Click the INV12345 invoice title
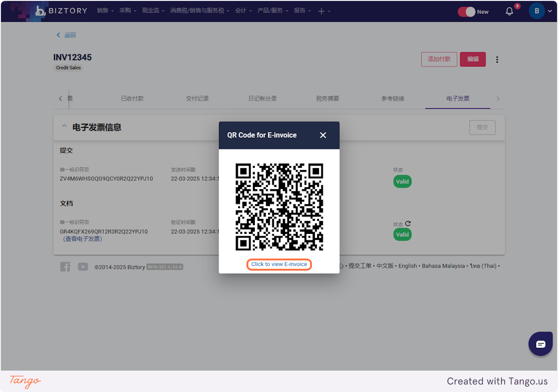Image resolution: width=558 pixels, height=392 pixels. 73,58
